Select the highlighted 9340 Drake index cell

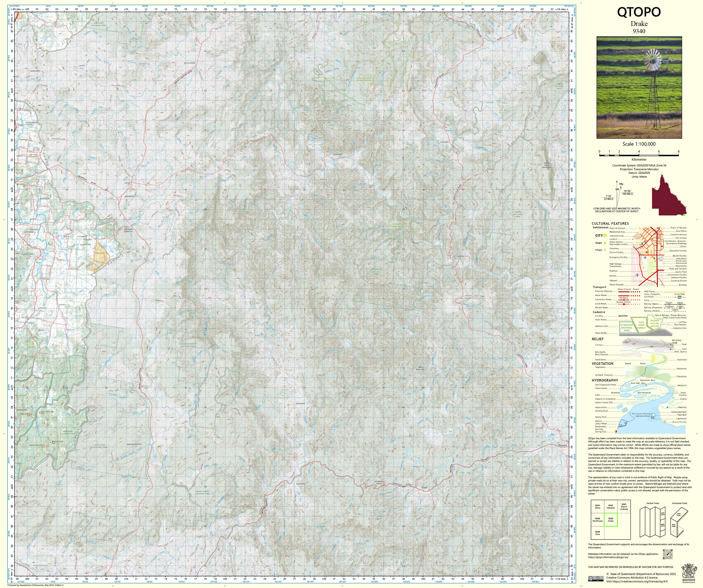point(611,520)
